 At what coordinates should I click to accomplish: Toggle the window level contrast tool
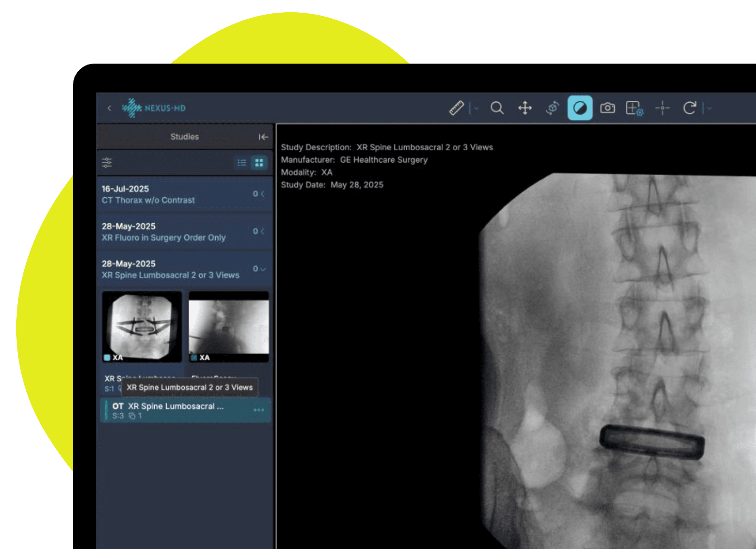click(580, 108)
